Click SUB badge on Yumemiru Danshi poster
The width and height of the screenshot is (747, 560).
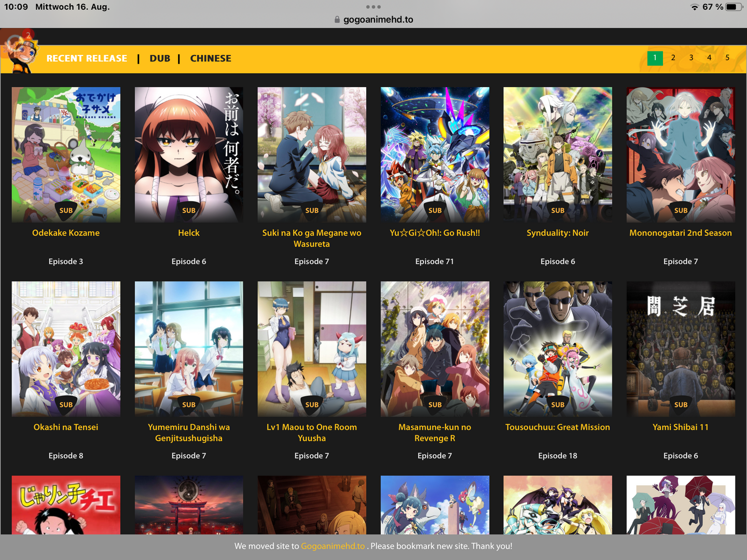[x=189, y=404]
